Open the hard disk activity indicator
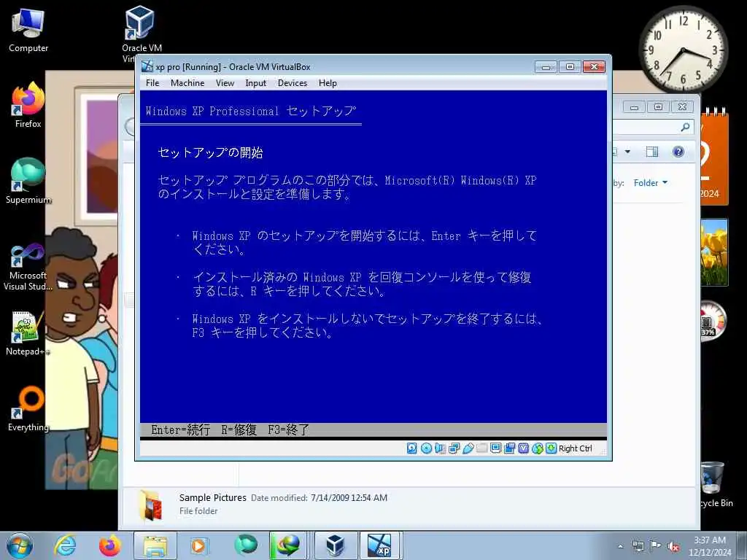This screenshot has width=747, height=560. [412, 448]
